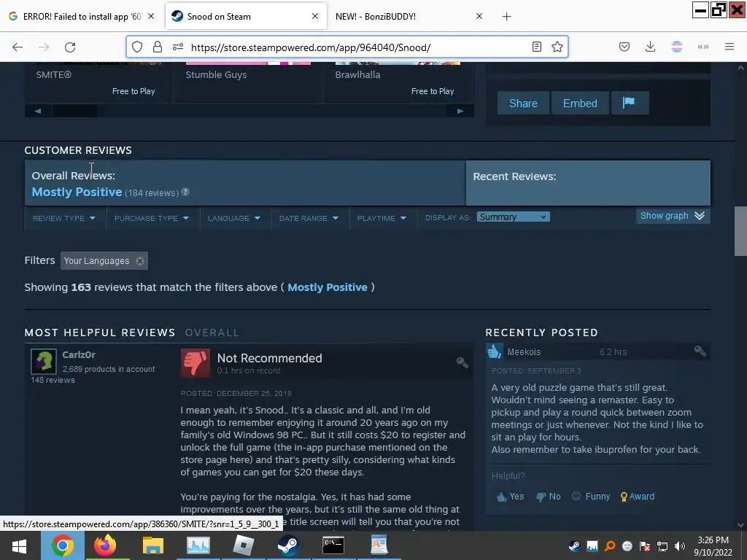Click the red thumbs-down Not Recommended icon

pos(196,363)
